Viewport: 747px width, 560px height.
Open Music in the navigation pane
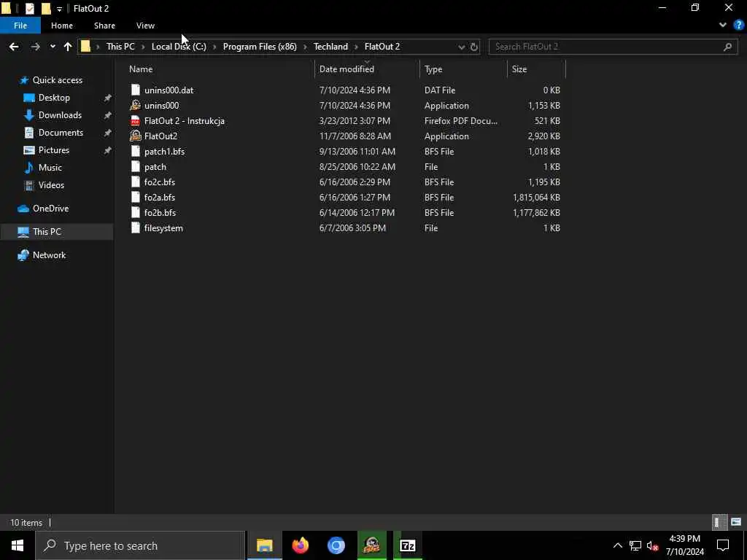click(50, 168)
